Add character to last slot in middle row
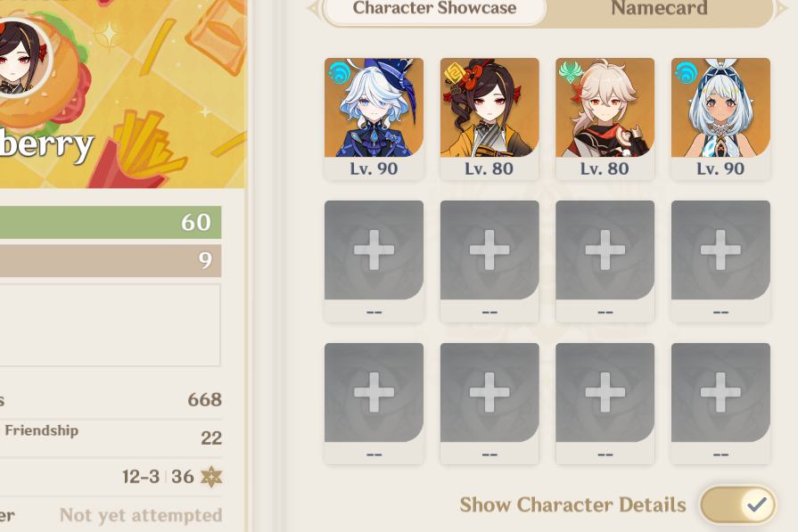Viewport: 798px width, 532px height. coord(720,261)
